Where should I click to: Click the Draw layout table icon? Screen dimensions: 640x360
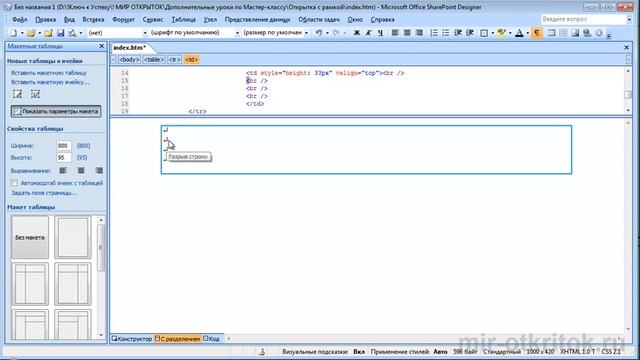coord(17,94)
